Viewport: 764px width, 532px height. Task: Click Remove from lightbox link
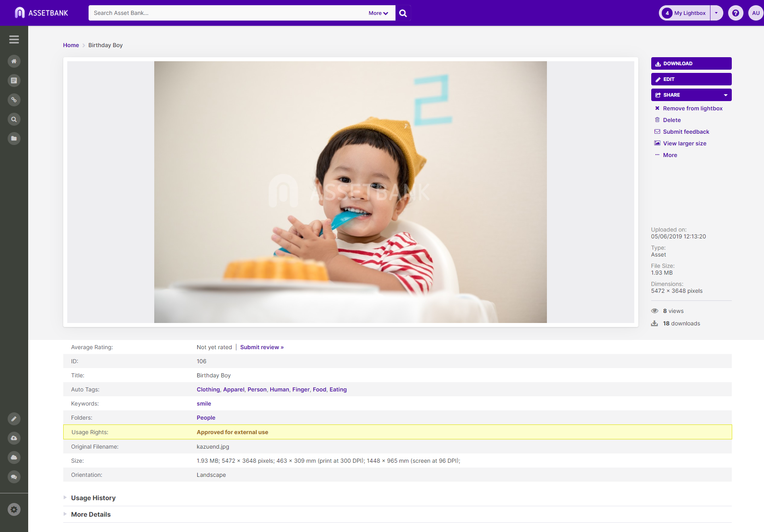[x=693, y=108]
